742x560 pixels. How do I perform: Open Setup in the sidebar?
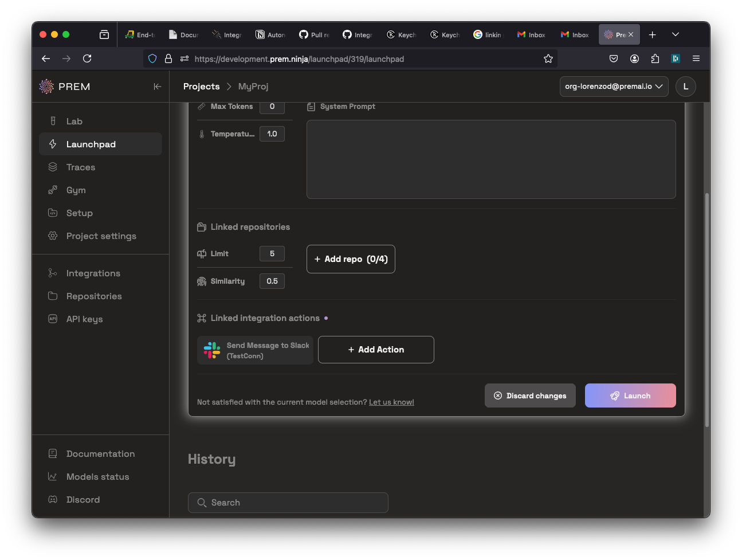100,213
